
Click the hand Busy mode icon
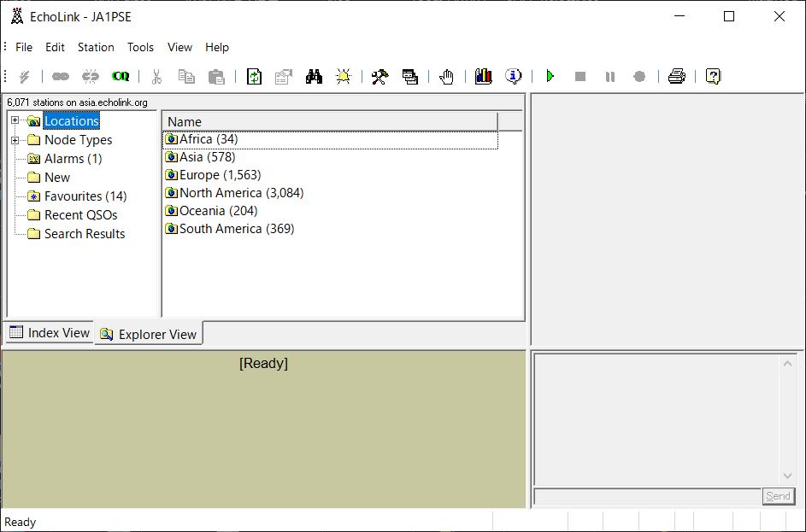(x=446, y=77)
